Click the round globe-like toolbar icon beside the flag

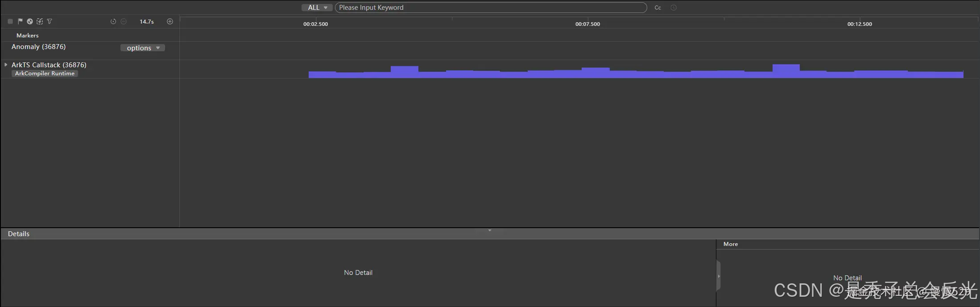click(x=30, y=21)
